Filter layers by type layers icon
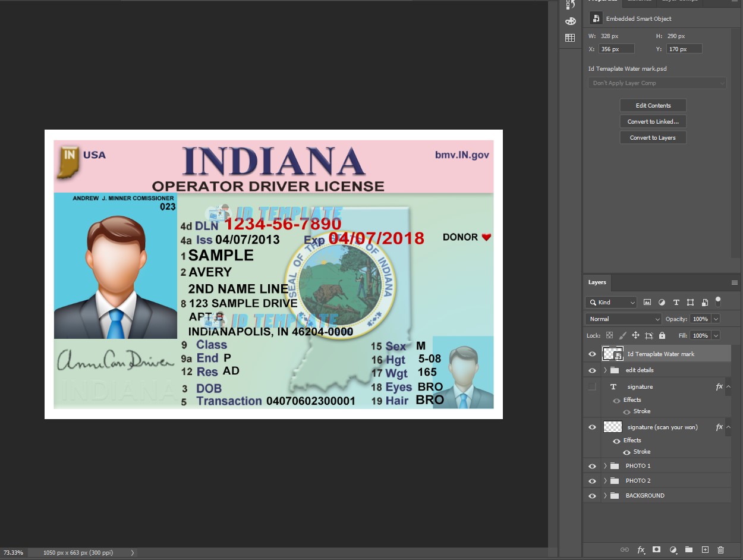Image resolution: width=743 pixels, height=560 pixels. coord(676,302)
